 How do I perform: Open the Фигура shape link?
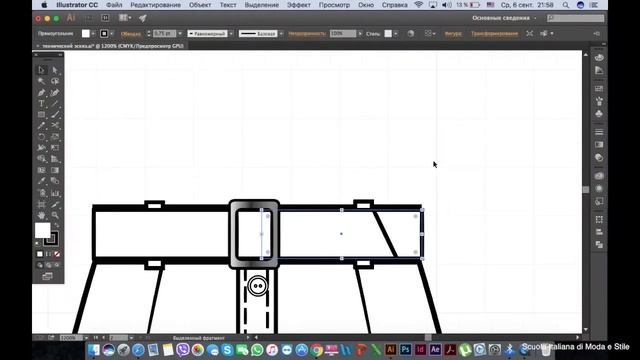(x=453, y=34)
